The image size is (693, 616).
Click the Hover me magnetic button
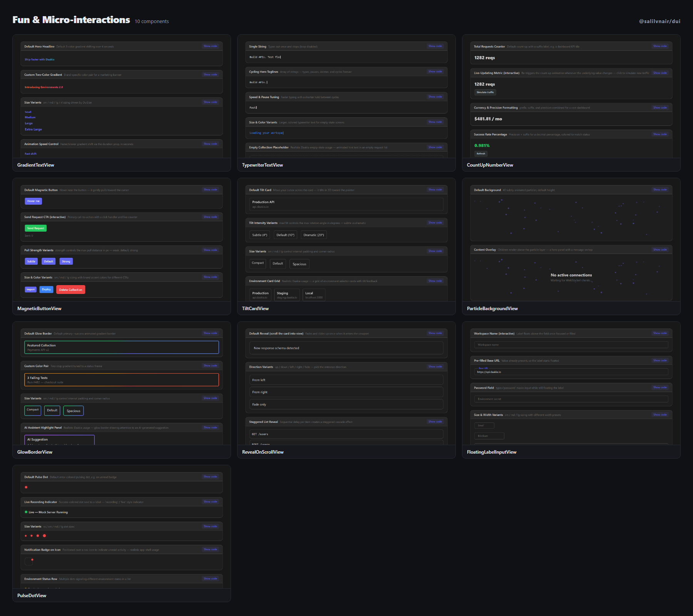pyautogui.click(x=33, y=201)
